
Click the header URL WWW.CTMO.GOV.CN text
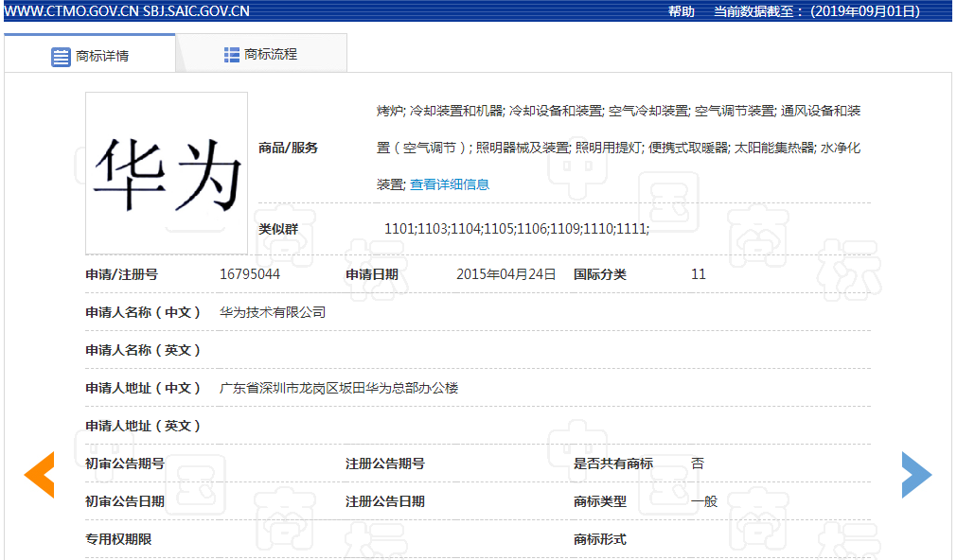click(71, 11)
